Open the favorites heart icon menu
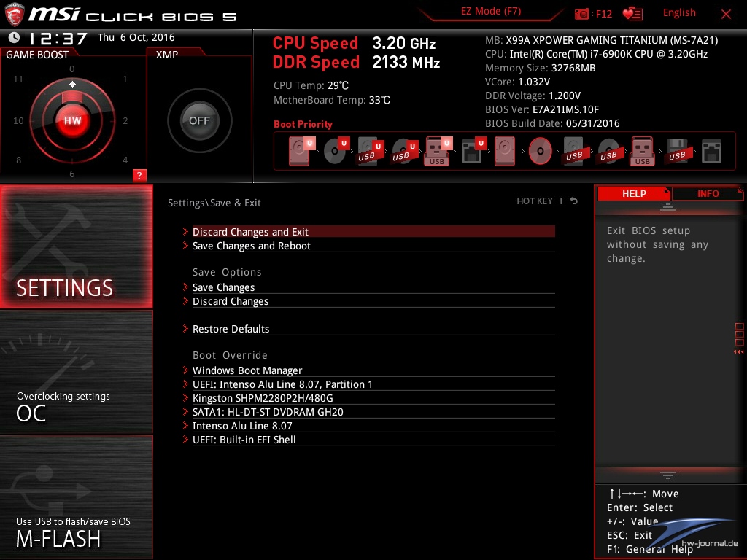The height and width of the screenshot is (560, 747). pos(632,15)
